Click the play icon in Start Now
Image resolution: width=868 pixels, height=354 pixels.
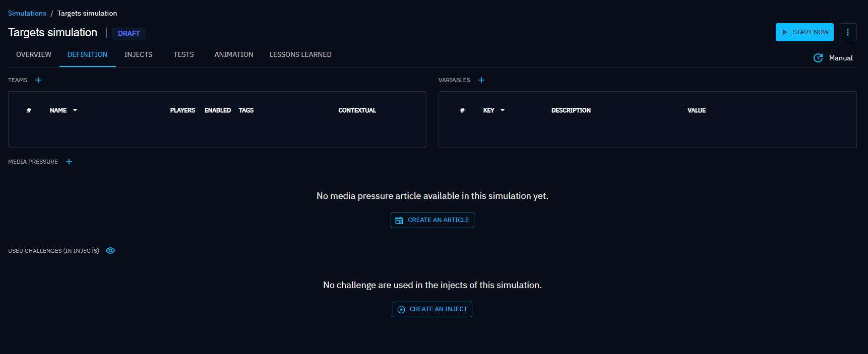coord(784,32)
